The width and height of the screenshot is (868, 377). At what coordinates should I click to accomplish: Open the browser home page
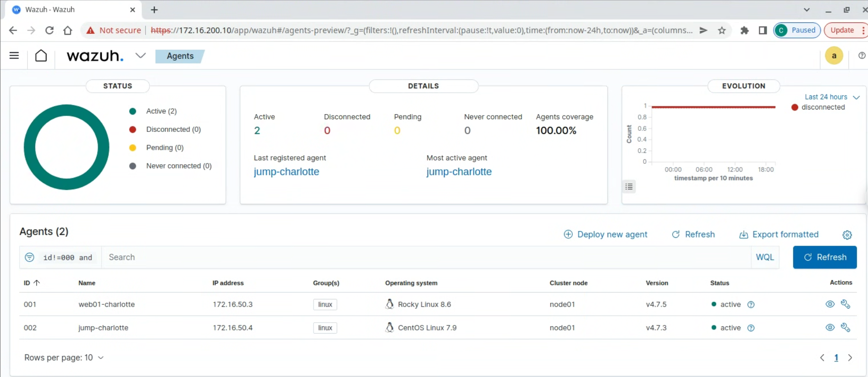[68, 31]
